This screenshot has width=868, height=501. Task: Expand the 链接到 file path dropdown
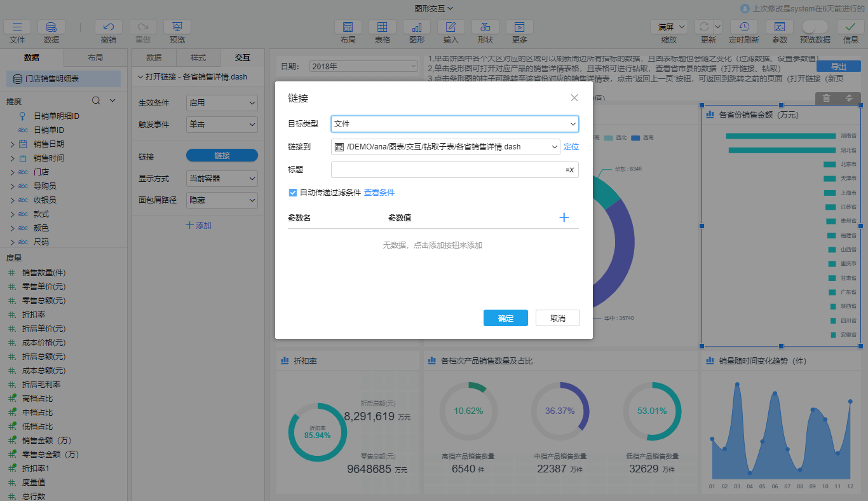554,147
